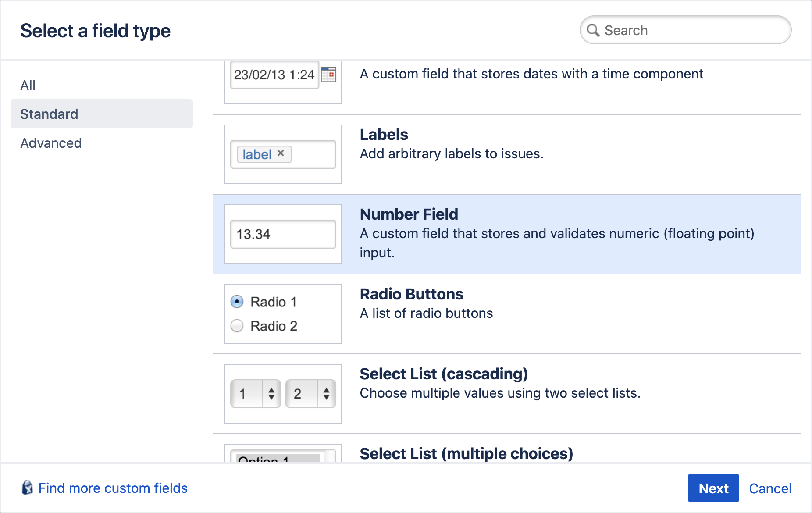The image size is (812, 513).
Task: Choose the Number Field type title
Action: pyautogui.click(x=409, y=214)
